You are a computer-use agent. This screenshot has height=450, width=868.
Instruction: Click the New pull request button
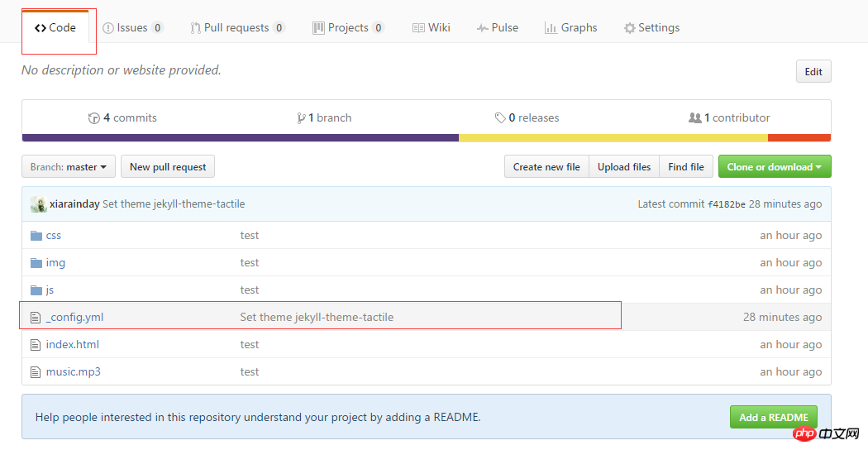pos(168,167)
